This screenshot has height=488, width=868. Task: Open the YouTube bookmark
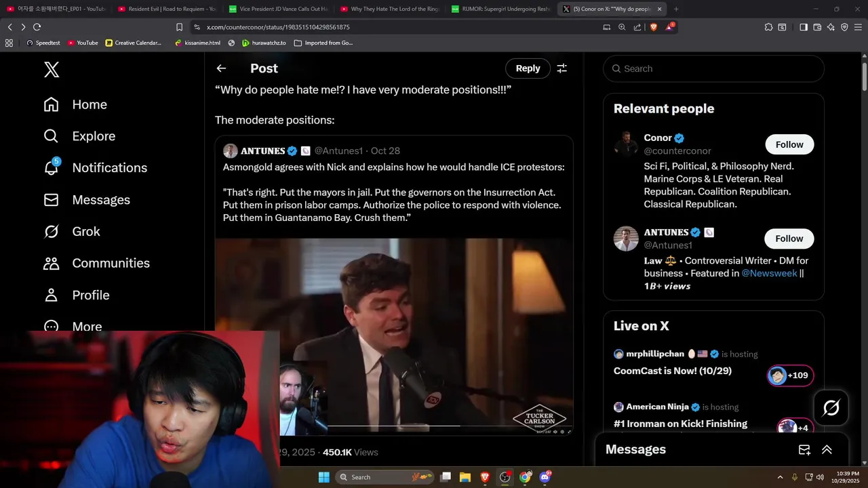click(x=82, y=43)
